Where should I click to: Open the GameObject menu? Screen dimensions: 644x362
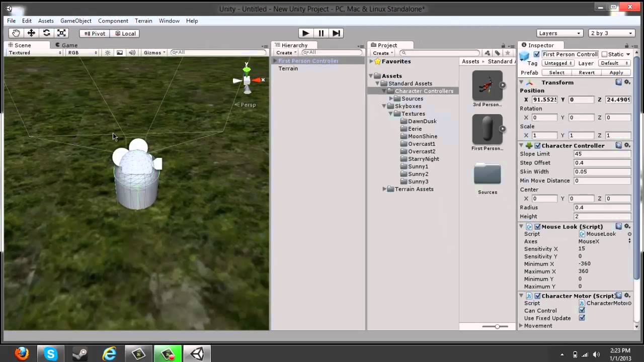point(75,21)
